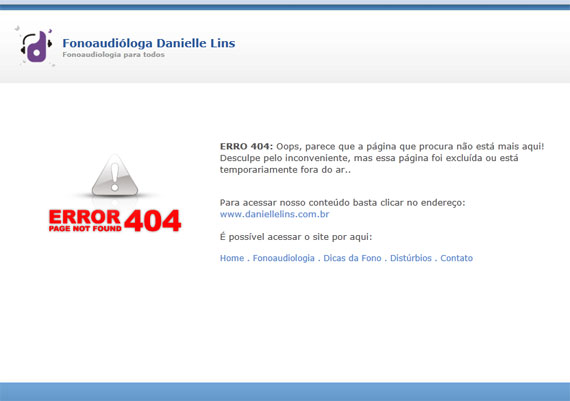Open the Fonoaudiologia navigation link

[284, 258]
